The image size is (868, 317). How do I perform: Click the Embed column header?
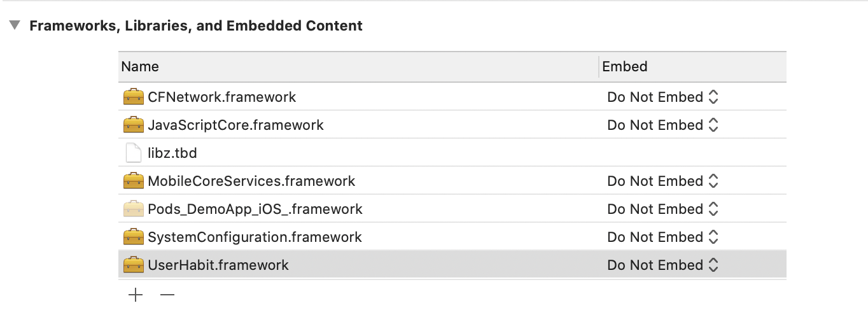click(x=625, y=67)
